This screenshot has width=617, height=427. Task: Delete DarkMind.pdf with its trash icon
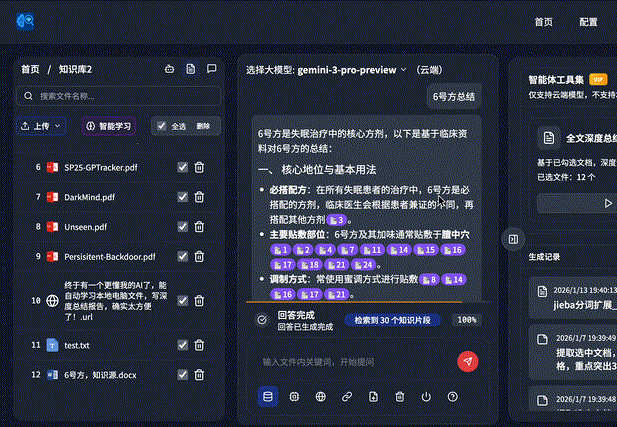click(199, 197)
